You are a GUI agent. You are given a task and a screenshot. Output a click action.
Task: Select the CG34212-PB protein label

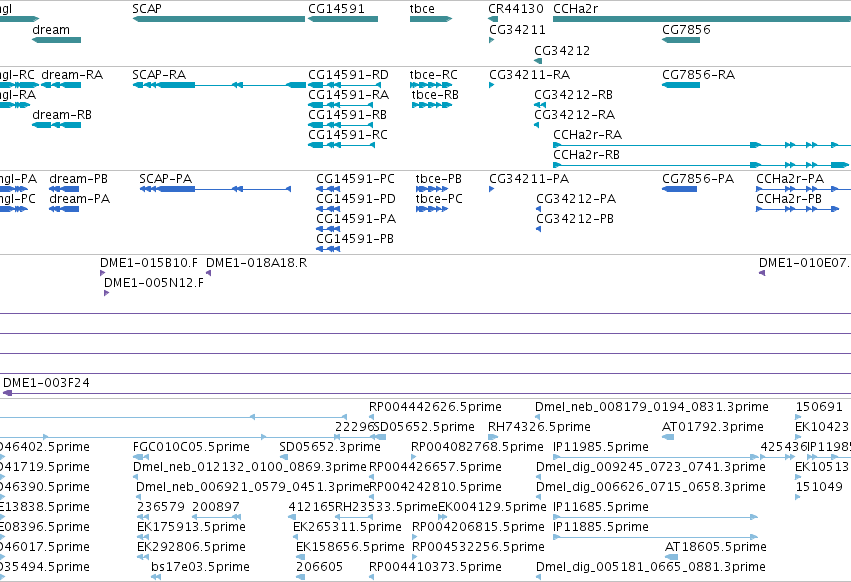575,219
